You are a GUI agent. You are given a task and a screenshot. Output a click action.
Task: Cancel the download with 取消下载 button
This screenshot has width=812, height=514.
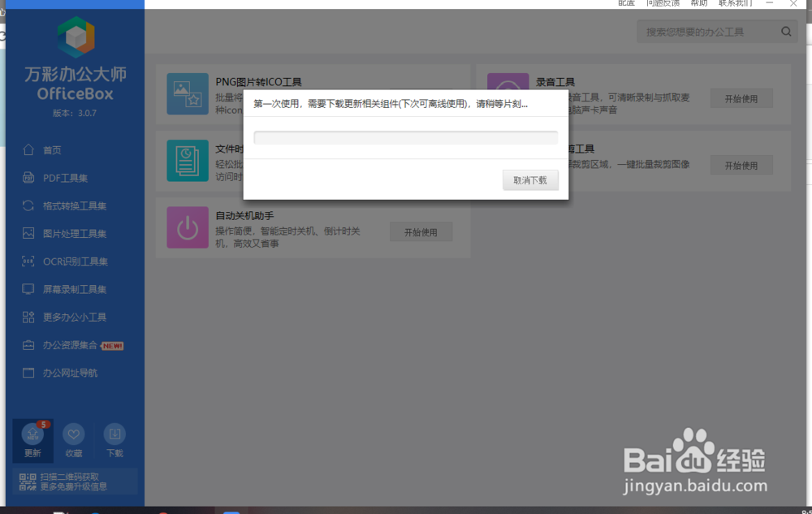click(530, 180)
